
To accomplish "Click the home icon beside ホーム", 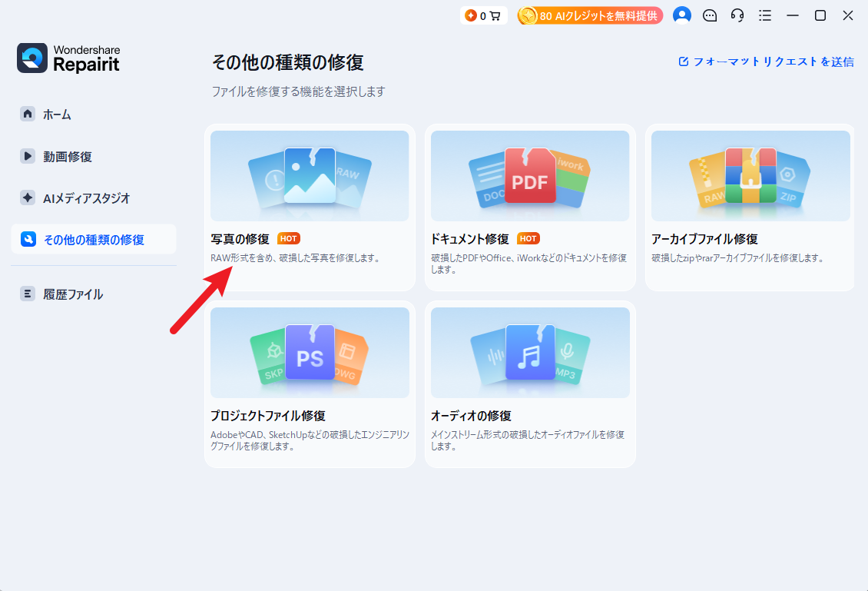I will click(x=28, y=114).
